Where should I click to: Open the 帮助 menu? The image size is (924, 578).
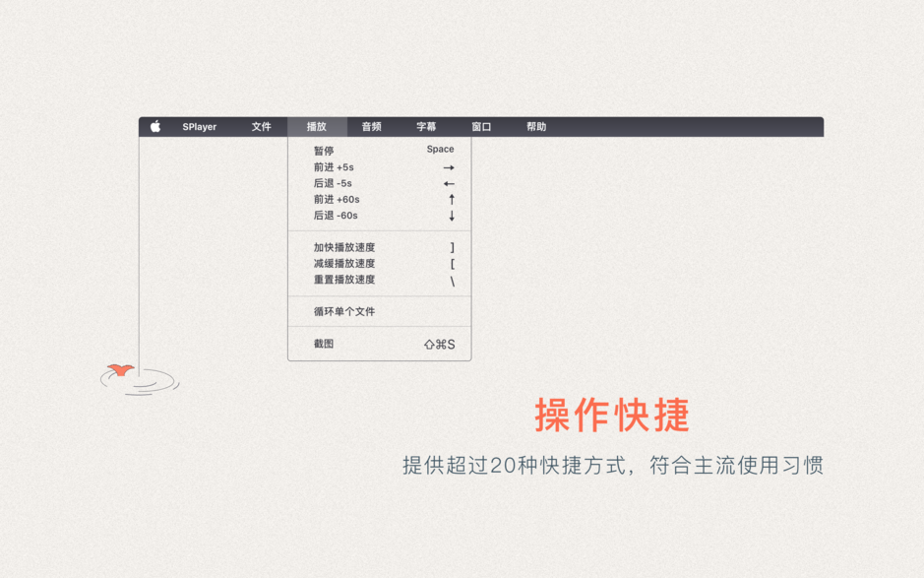coord(536,126)
